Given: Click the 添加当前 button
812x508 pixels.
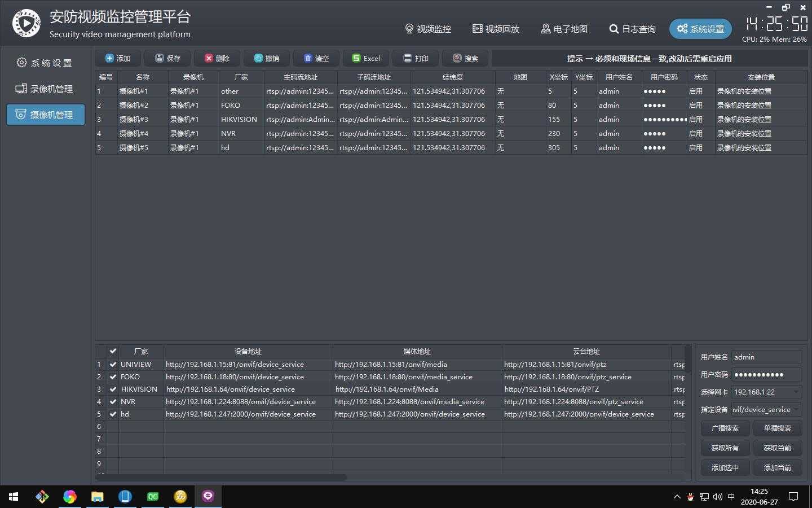Looking at the screenshot, I should 777,468.
